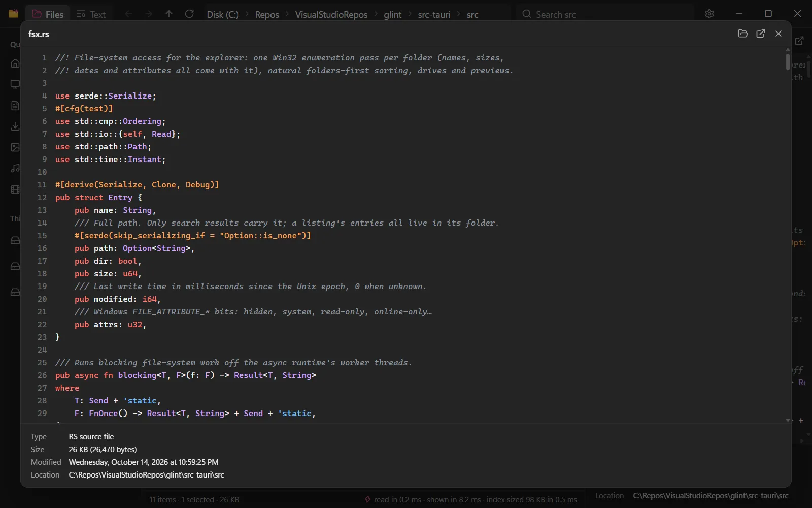Click the app folder logo icon
Screen dimensions: 812x508
[x=13, y=14]
